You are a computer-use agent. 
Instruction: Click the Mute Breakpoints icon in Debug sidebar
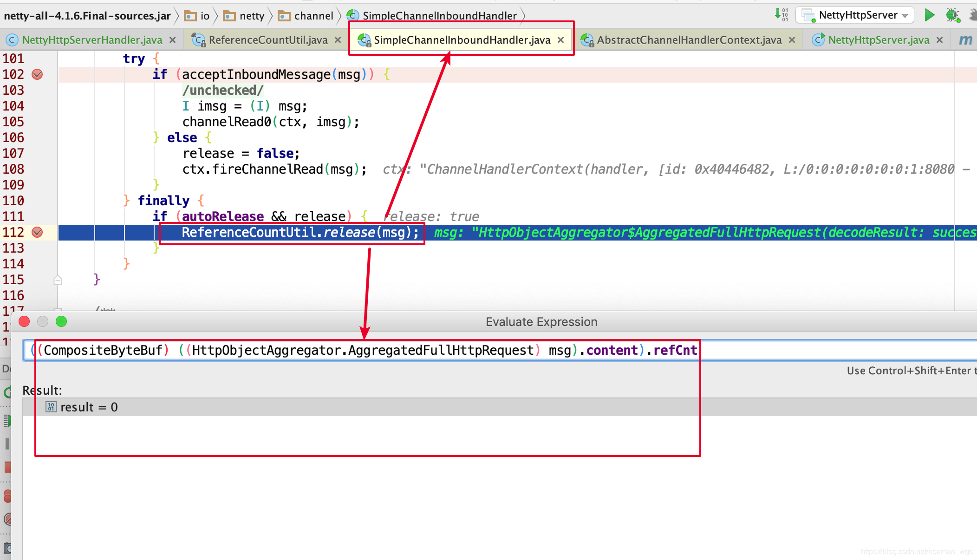tap(7, 519)
